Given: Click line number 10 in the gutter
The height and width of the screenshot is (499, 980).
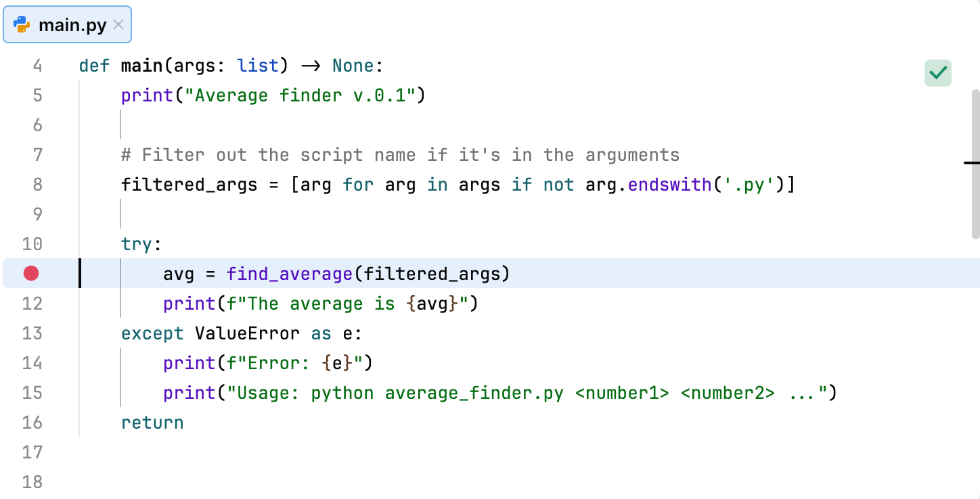Looking at the screenshot, I should [x=32, y=244].
